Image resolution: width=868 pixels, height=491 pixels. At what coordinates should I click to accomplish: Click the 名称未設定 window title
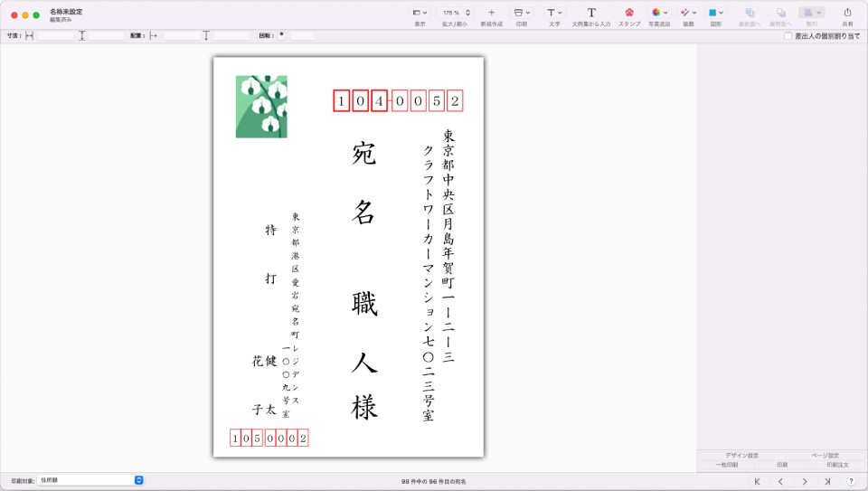(66, 12)
